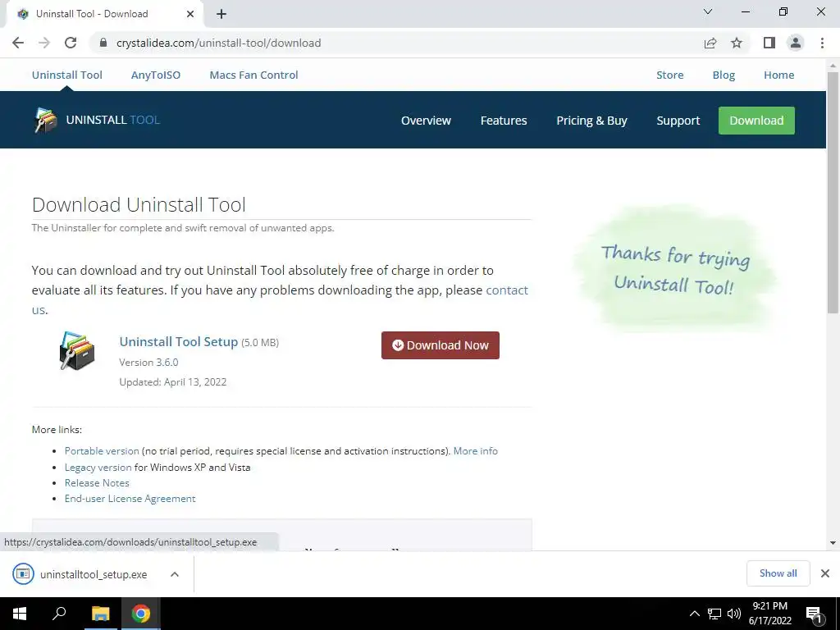Image resolution: width=840 pixels, height=630 pixels.
Task: Click the UNINSTALL TOOL brand text
Action: pos(113,120)
